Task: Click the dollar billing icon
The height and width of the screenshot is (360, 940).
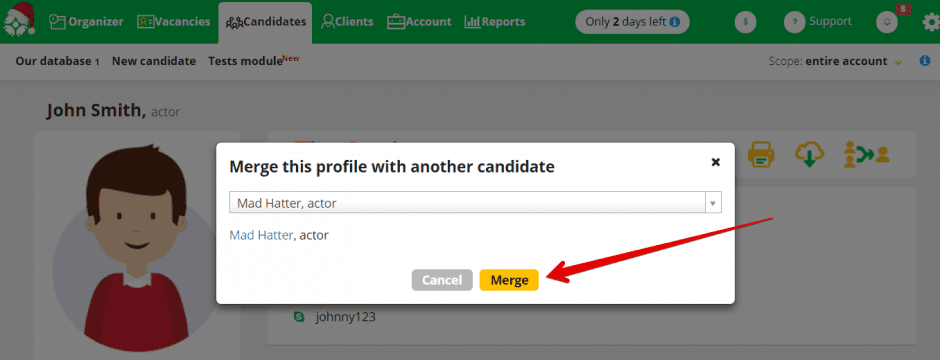Action: point(745,22)
